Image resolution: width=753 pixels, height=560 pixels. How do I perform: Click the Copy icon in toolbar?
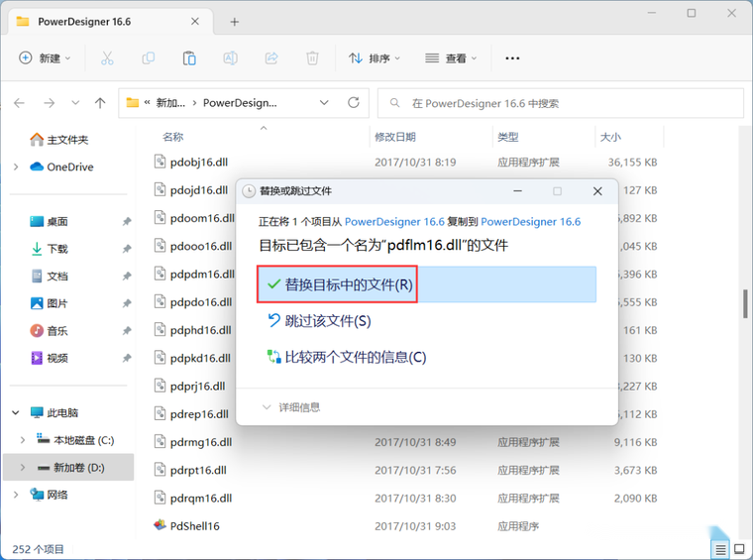point(149,58)
